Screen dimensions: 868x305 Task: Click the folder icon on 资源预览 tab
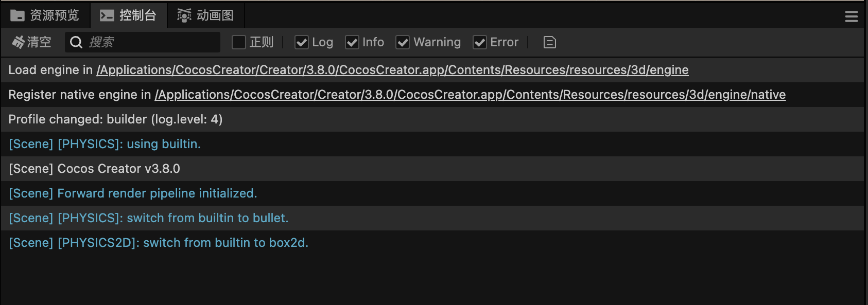pyautogui.click(x=18, y=15)
